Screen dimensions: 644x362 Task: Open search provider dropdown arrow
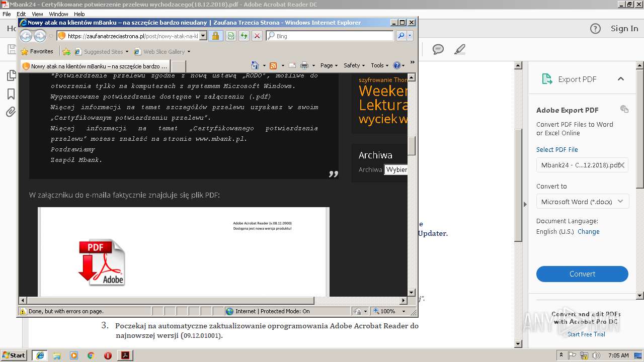tap(410, 36)
